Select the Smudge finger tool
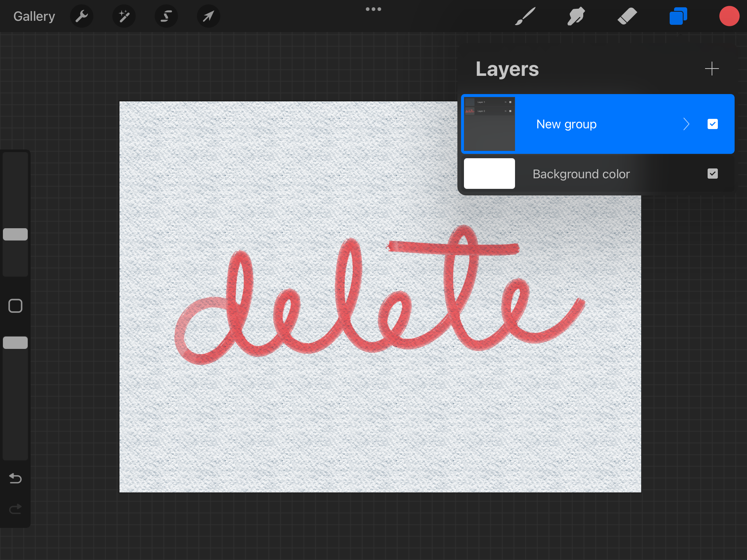 click(576, 16)
